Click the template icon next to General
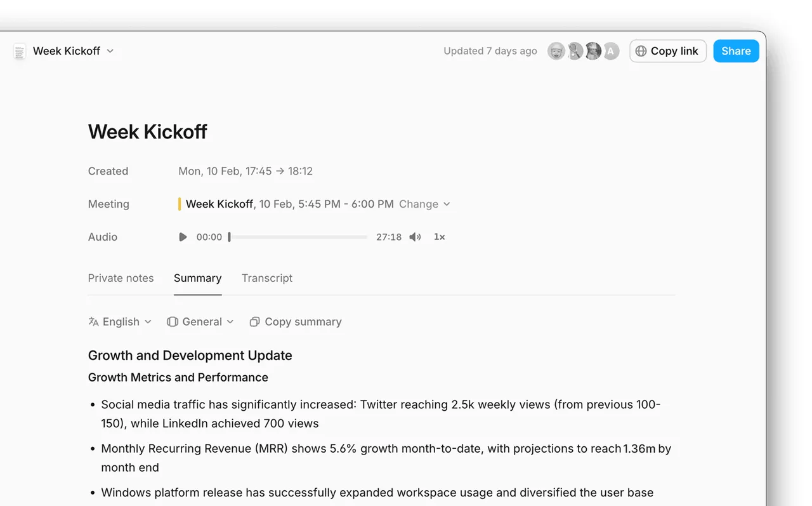This screenshot has height=506, width=812. pos(172,322)
